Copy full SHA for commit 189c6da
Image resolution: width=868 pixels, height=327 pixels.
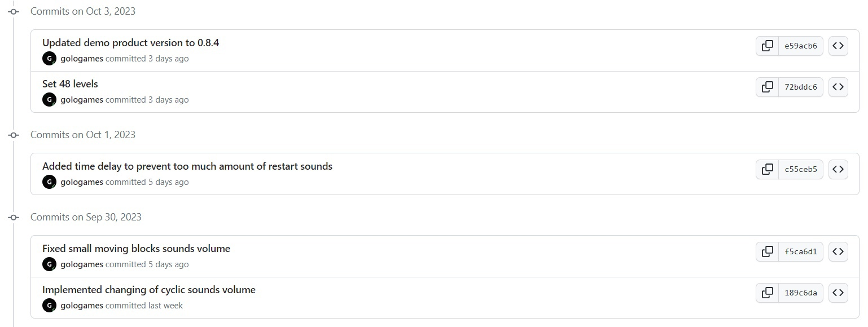(x=767, y=293)
